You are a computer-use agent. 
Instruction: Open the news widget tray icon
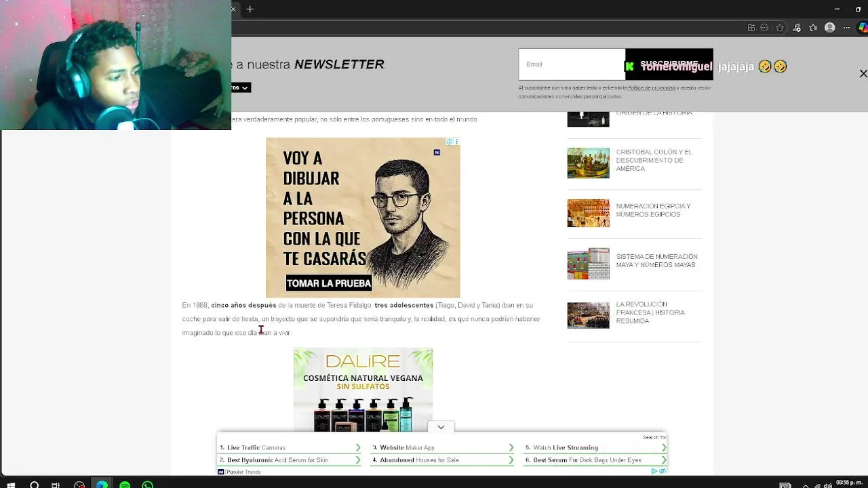tap(785, 485)
